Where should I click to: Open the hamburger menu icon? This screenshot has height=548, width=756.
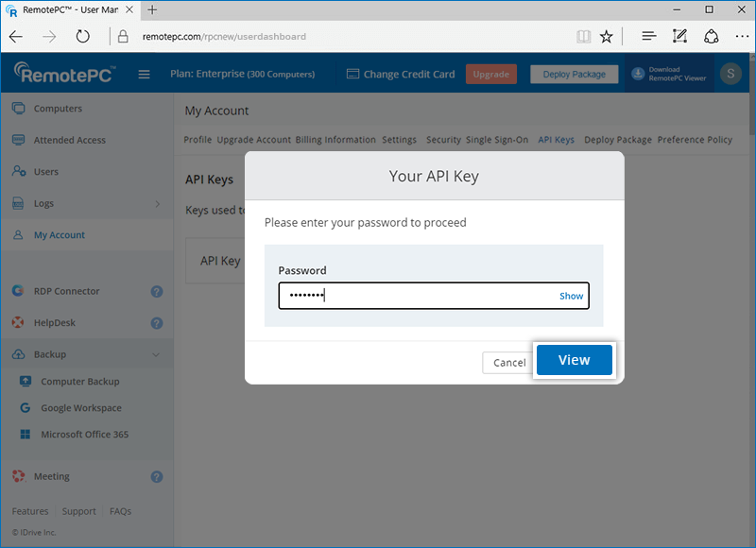pos(145,74)
